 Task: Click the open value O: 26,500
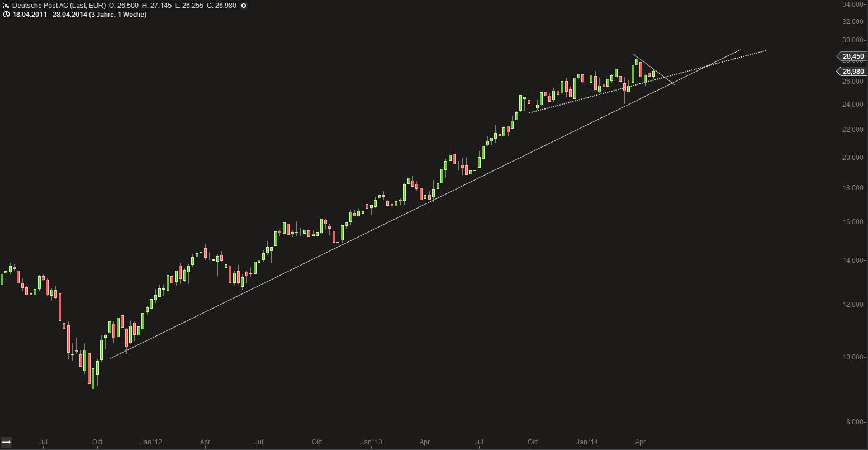click(x=124, y=6)
